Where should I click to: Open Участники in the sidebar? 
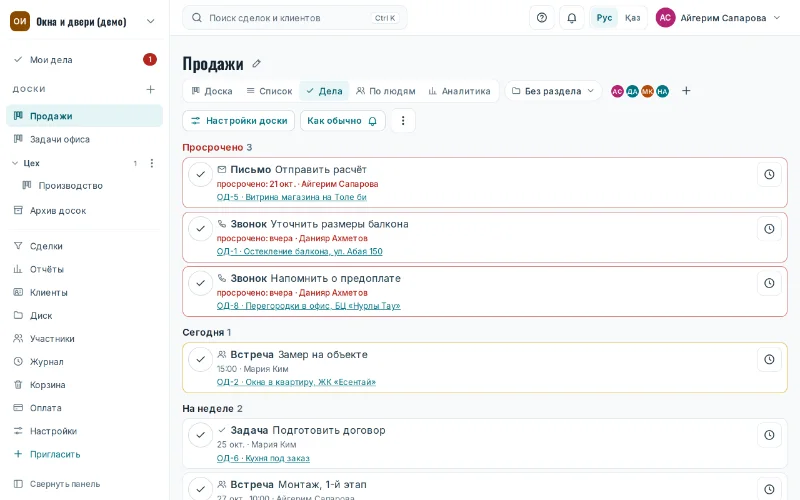(x=84, y=339)
